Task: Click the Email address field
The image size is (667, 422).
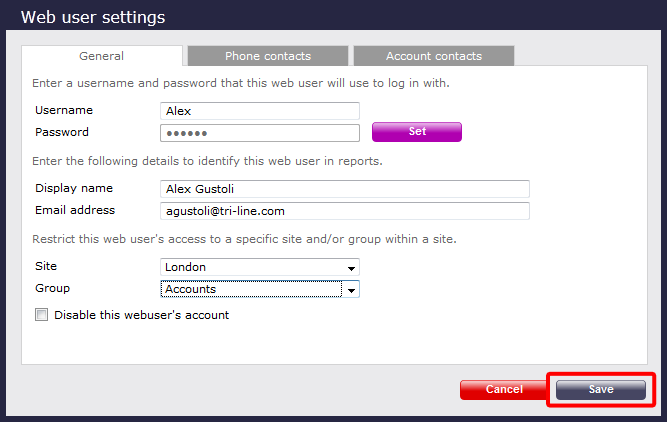Action: click(345, 211)
